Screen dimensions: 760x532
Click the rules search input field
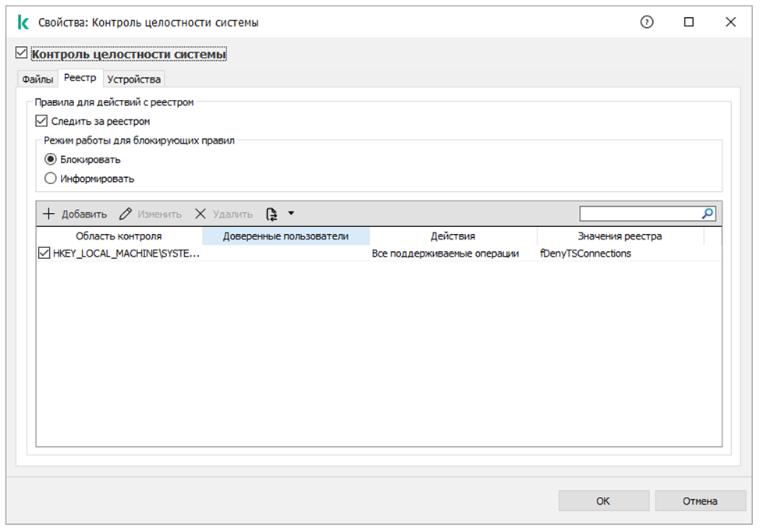[640, 213]
